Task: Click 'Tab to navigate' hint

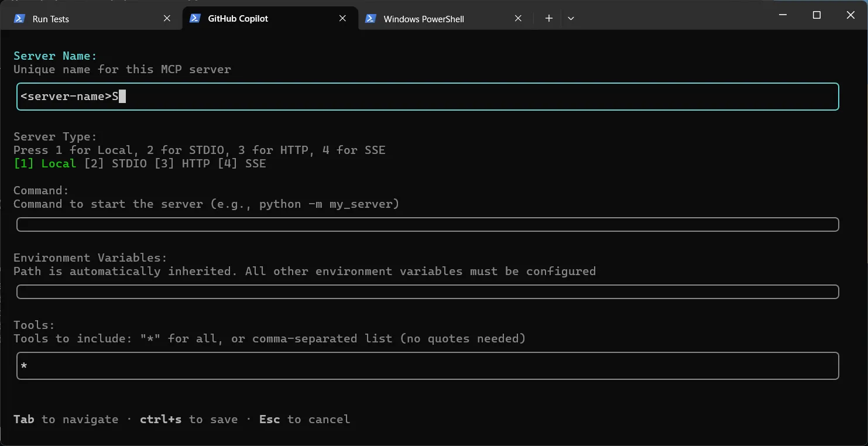Action: [x=66, y=419]
